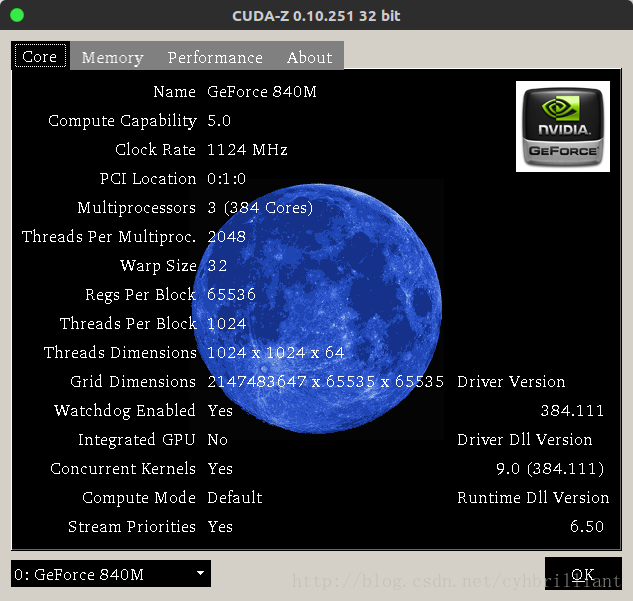Click the driver version 384.111 value
The height and width of the screenshot is (601, 633).
tap(572, 411)
